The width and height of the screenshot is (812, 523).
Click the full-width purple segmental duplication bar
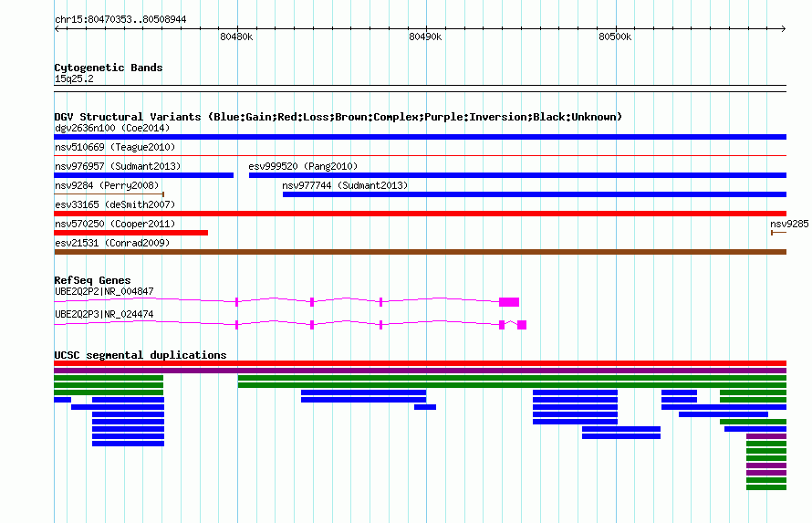point(420,371)
